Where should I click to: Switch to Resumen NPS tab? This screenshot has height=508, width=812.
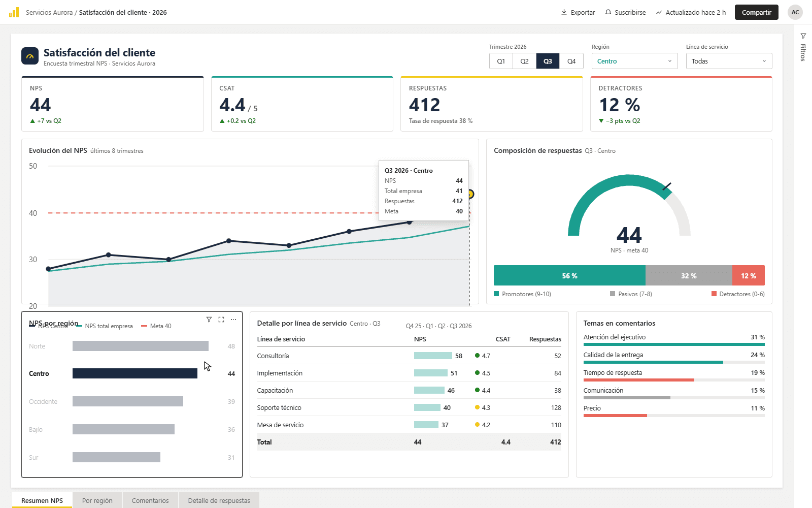tap(42, 500)
